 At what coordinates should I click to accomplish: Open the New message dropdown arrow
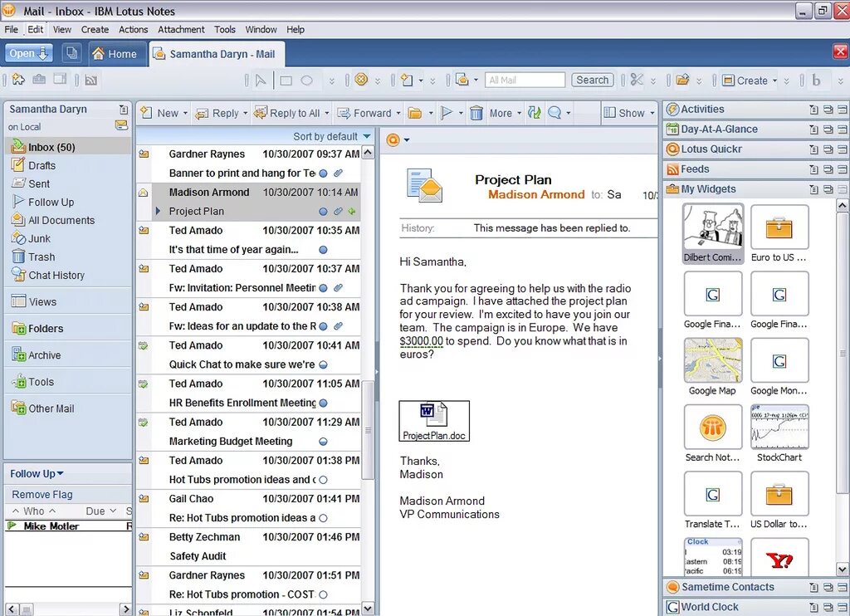tap(185, 114)
